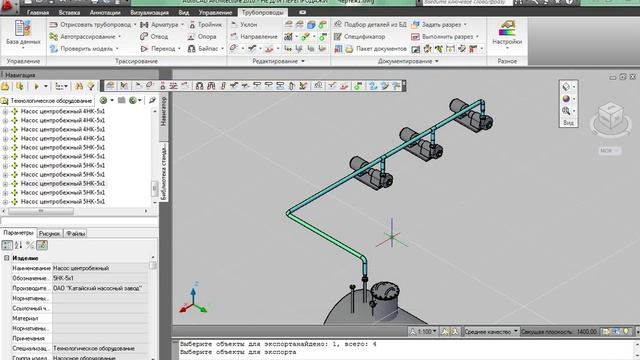Open the Проверить модель dropdown arrow
The width and height of the screenshot is (640, 360).
point(117,49)
